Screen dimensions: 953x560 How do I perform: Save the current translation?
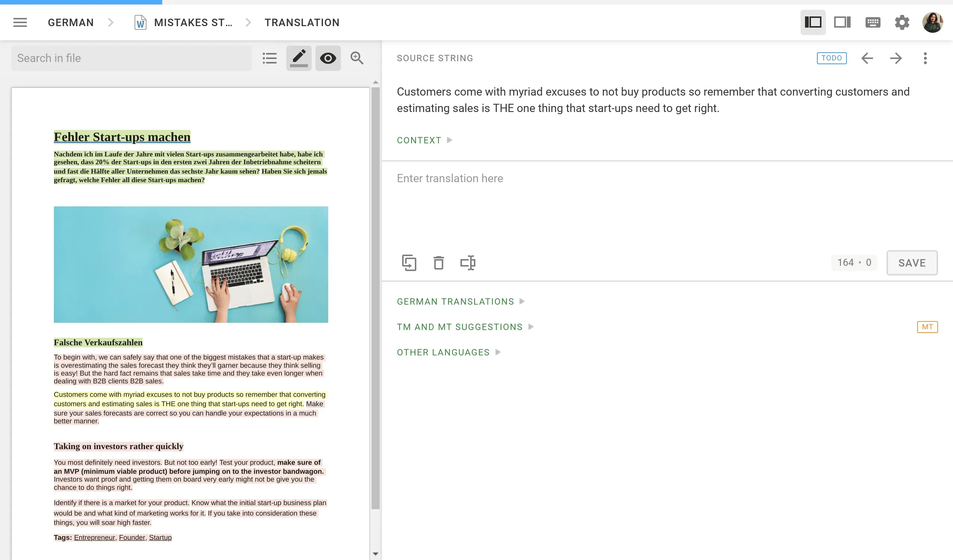pyautogui.click(x=912, y=262)
